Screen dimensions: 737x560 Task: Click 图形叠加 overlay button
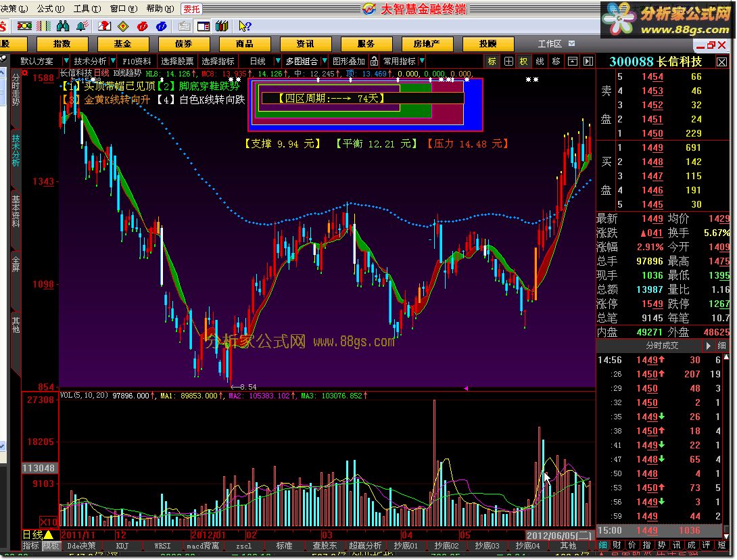(349, 61)
